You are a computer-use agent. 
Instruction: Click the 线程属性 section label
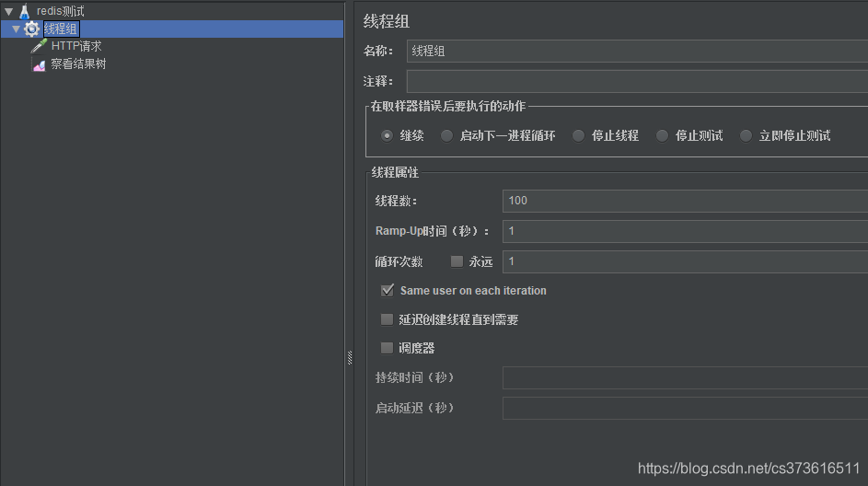pos(395,172)
